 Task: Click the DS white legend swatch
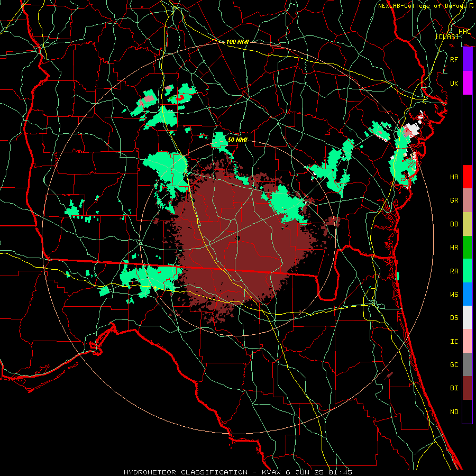click(467, 317)
